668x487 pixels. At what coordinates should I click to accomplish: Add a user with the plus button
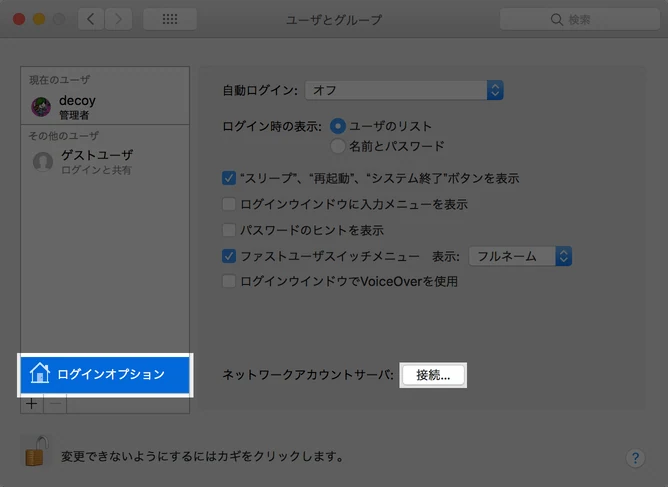coord(32,404)
